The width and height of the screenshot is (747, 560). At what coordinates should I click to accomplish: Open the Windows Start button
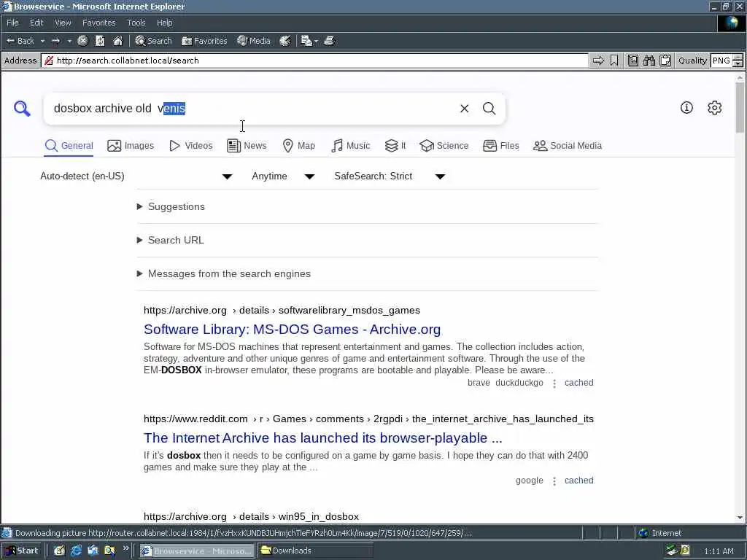[22, 551]
